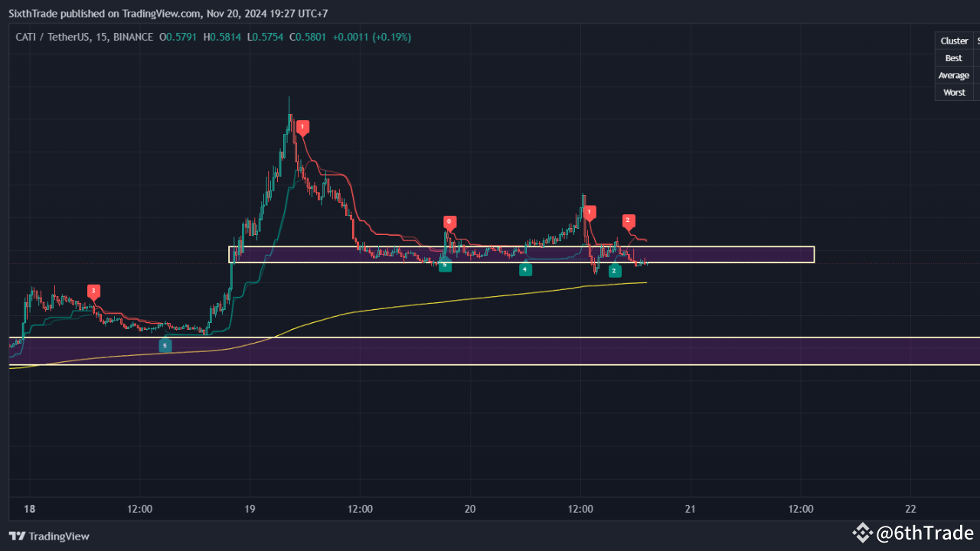This screenshot has height=551, width=980.
Task: Select the red "1" sell marker at the chart peak
Action: click(x=302, y=127)
